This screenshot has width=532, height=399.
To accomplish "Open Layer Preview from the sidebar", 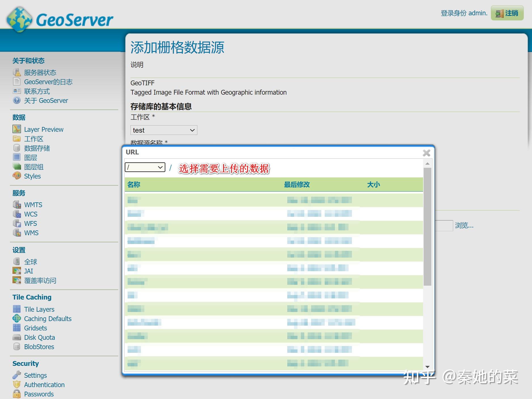I will point(43,129).
